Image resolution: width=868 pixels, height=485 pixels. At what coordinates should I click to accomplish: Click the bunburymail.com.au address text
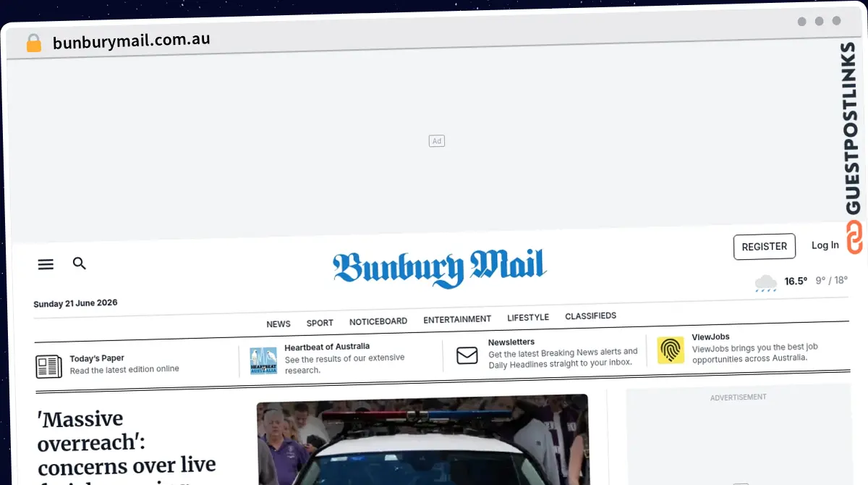[132, 41]
